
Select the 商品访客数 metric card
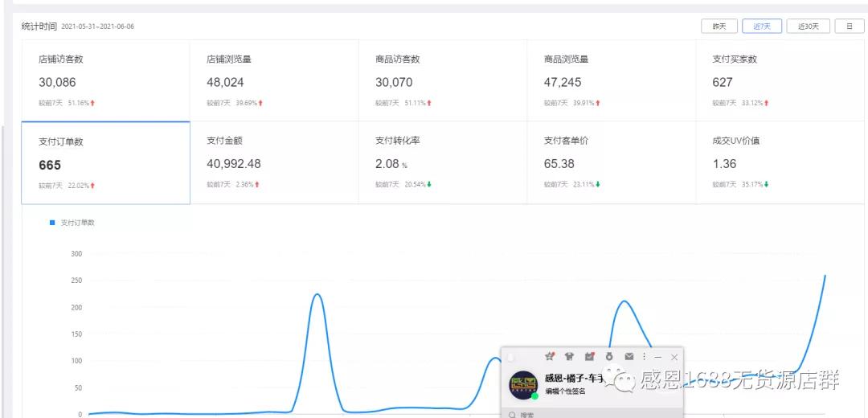(443, 80)
